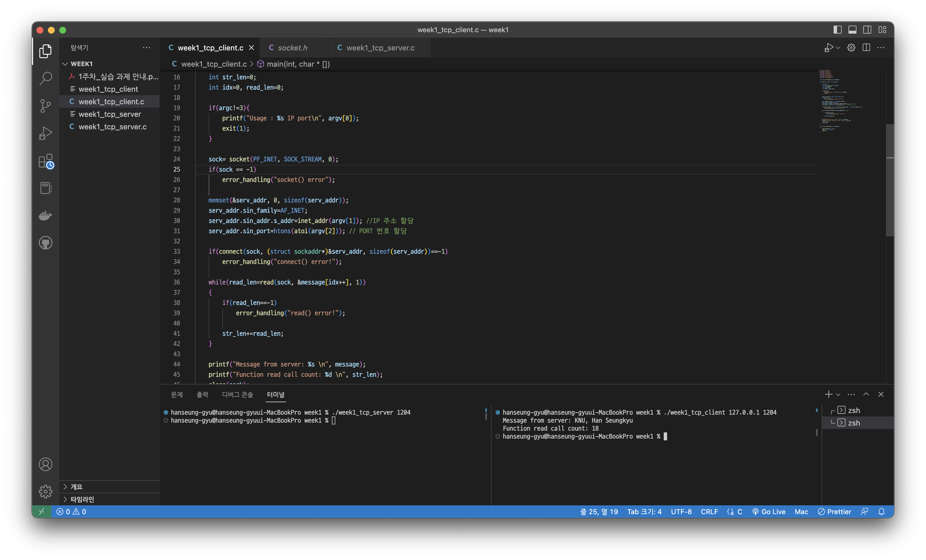Open the GitHub sidebar view
The image size is (926, 560).
(46, 243)
